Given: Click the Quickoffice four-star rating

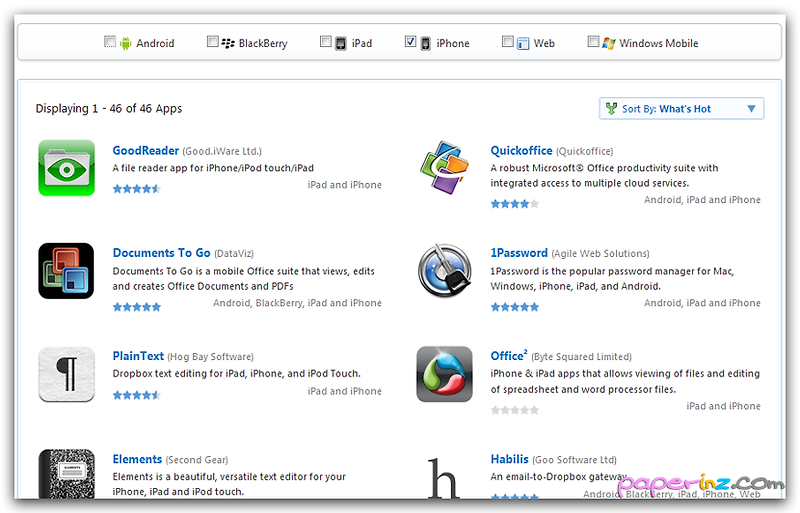Looking at the screenshot, I should (x=514, y=204).
